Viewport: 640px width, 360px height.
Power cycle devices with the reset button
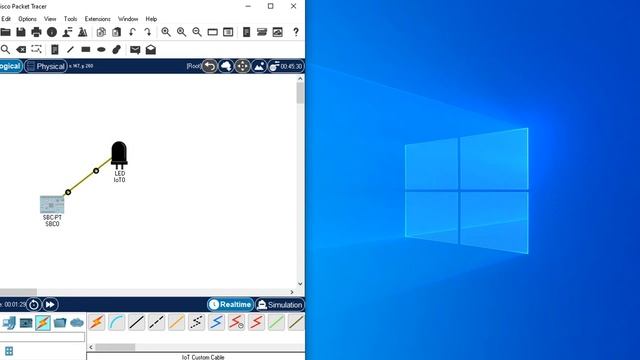point(34,304)
